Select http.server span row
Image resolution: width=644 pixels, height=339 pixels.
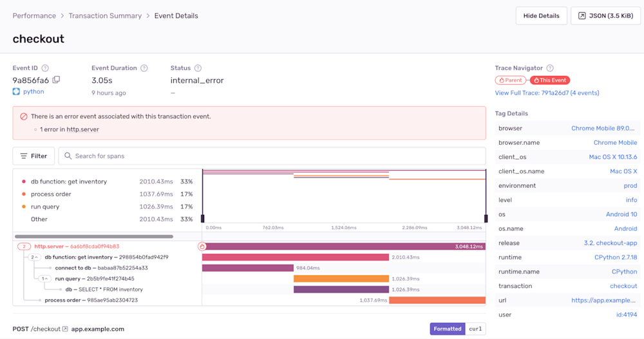[249, 246]
